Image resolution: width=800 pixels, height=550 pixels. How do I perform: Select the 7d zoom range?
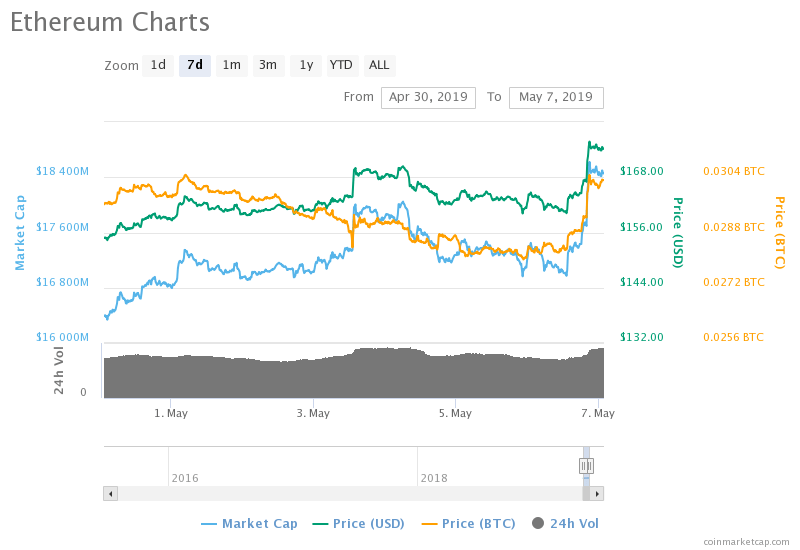(195, 66)
